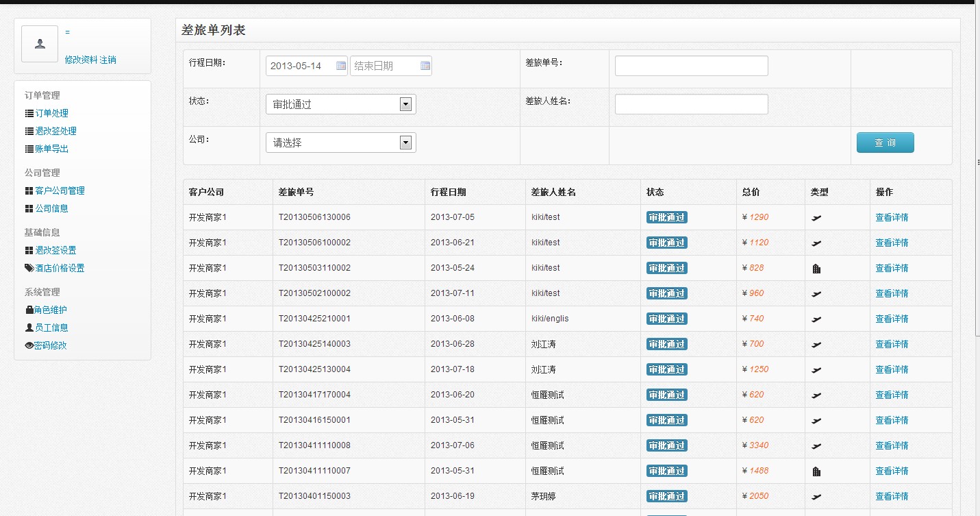Viewport: 980px width, 516px height.
Task: Click the 注销 logout link
Action: [108, 60]
